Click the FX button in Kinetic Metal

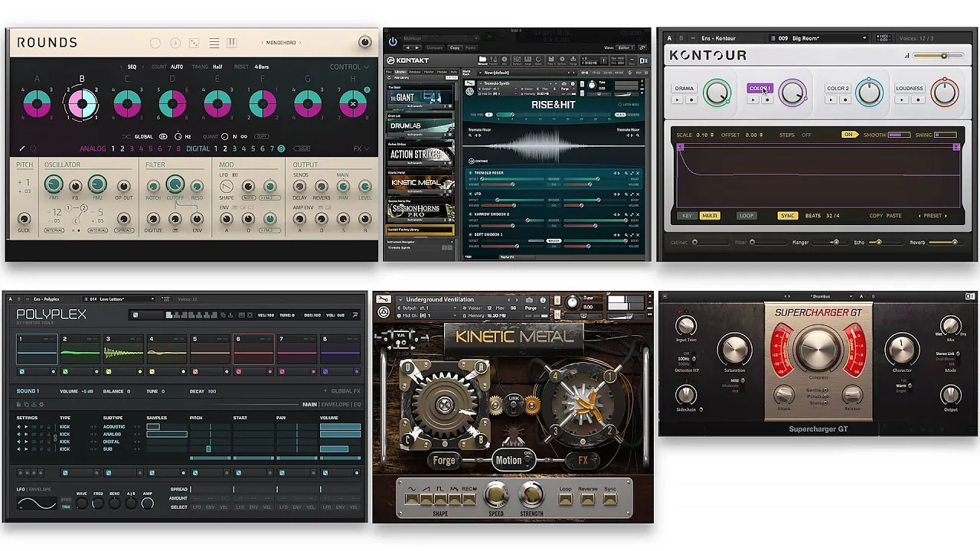[583, 461]
